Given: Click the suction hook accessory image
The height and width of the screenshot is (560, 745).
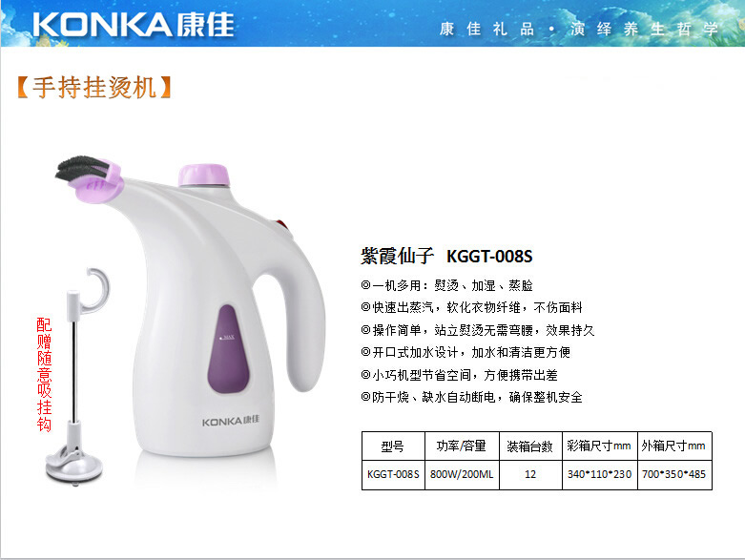Looking at the screenshot, I should click(x=76, y=375).
